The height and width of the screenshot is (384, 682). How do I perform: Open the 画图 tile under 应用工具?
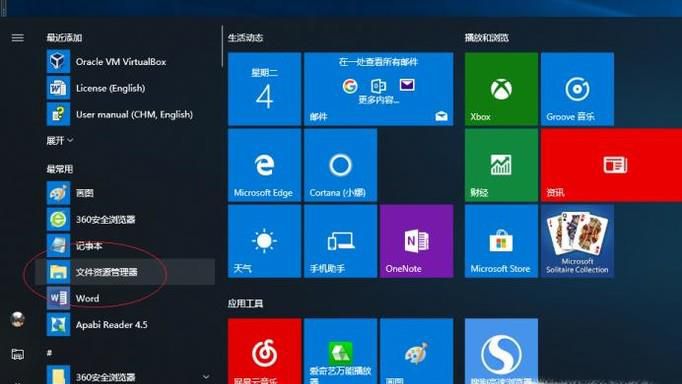[x=417, y=351]
